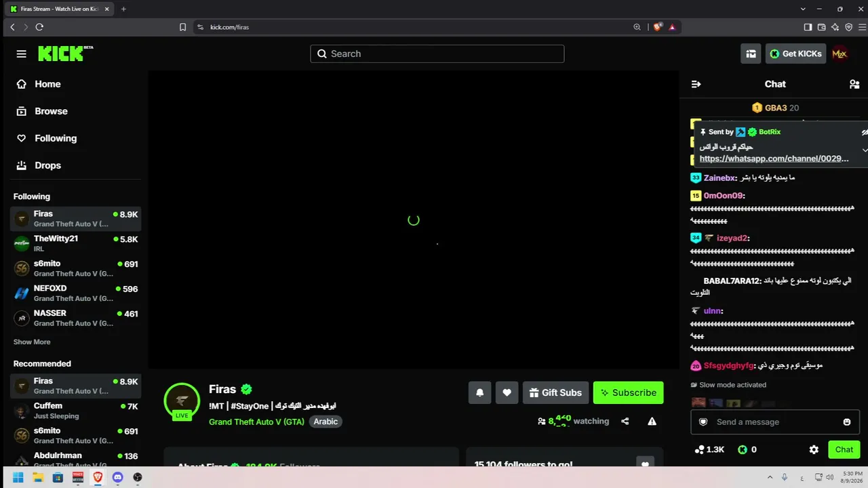Viewport: 868px width, 488px height.
Task: Expand the pinned message chevron
Action: (865, 150)
